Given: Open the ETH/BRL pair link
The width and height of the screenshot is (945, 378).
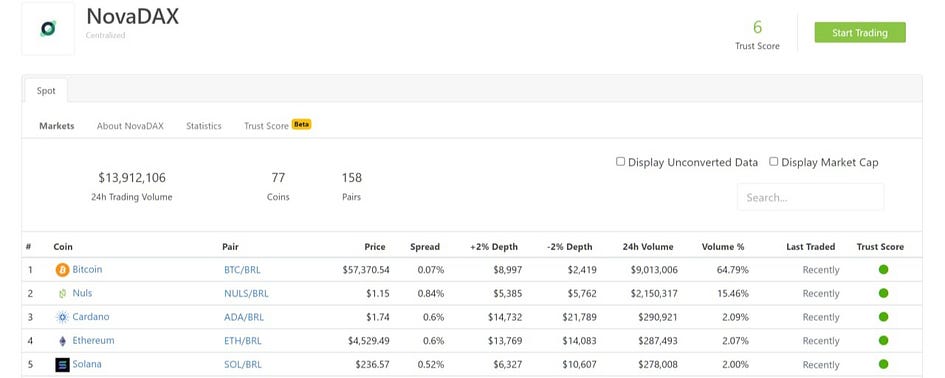Looking at the screenshot, I should pyautogui.click(x=243, y=341).
